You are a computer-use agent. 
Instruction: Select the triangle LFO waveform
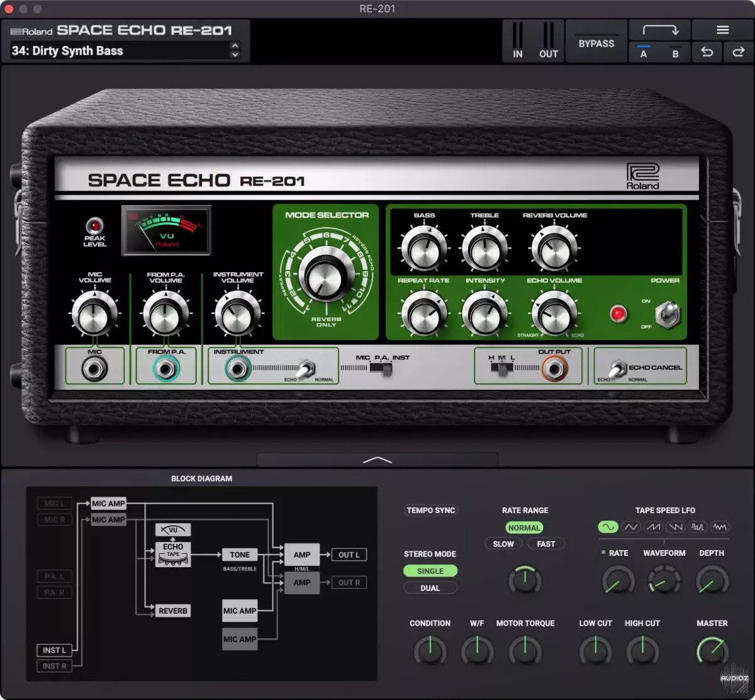[631, 527]
